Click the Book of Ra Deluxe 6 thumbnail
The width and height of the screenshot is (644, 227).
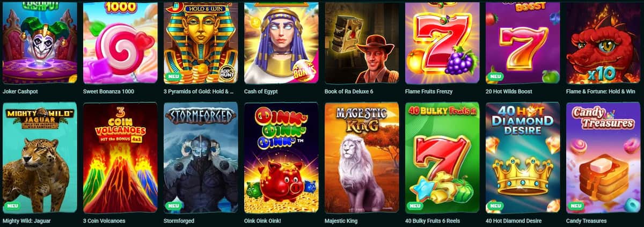(x=362, y=42)
